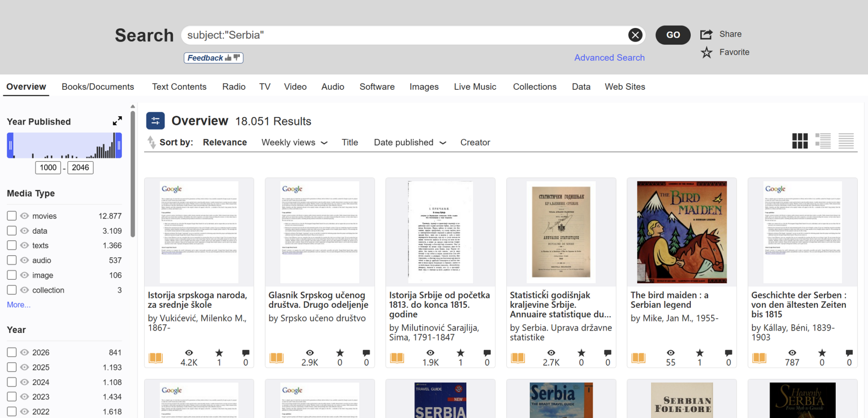Open the Weekly views sort dropdown

point(294,142)
